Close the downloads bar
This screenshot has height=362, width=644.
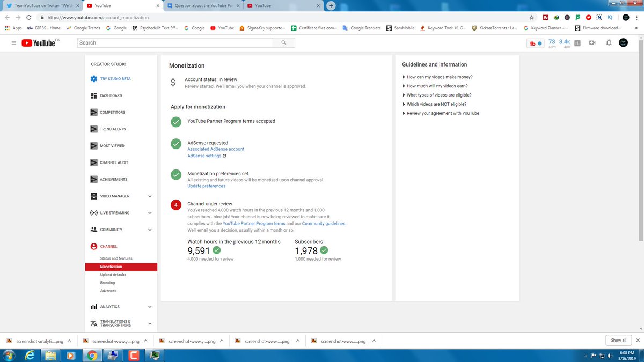(638, 340)
